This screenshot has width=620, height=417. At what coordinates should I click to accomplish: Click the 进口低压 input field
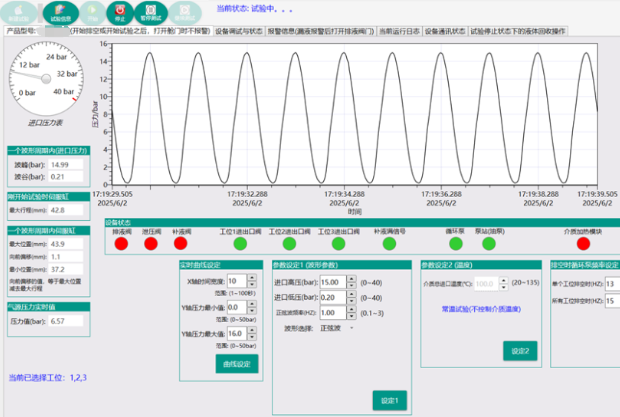pos(330,297)
